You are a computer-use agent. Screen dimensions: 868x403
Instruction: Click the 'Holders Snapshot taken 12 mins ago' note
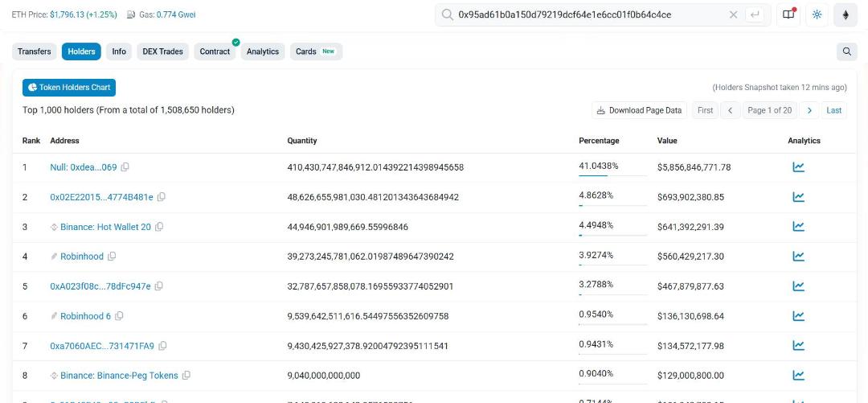780,88
